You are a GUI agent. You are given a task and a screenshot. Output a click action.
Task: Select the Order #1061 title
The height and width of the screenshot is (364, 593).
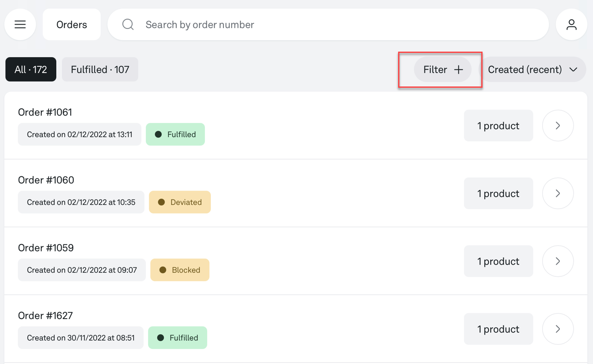tap(45, 112)
